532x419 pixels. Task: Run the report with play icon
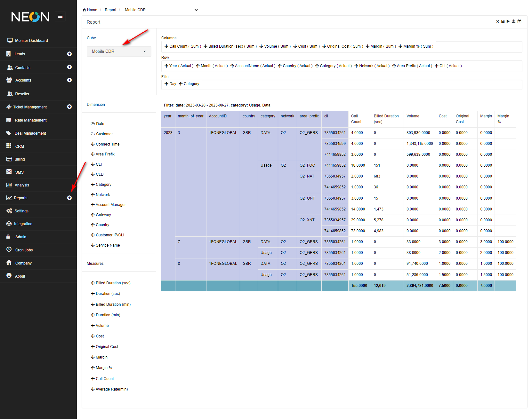[x=508, y=21]
